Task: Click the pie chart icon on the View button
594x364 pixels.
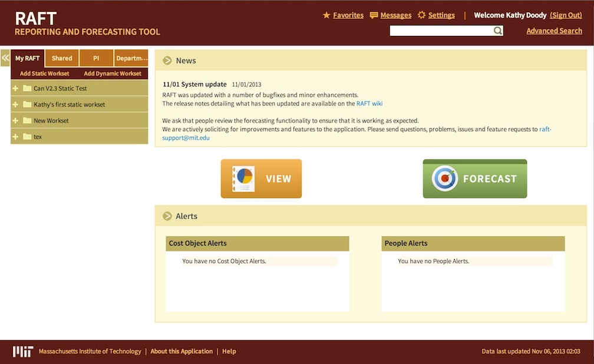Action: pyautogui.click(x=243, y=179)
